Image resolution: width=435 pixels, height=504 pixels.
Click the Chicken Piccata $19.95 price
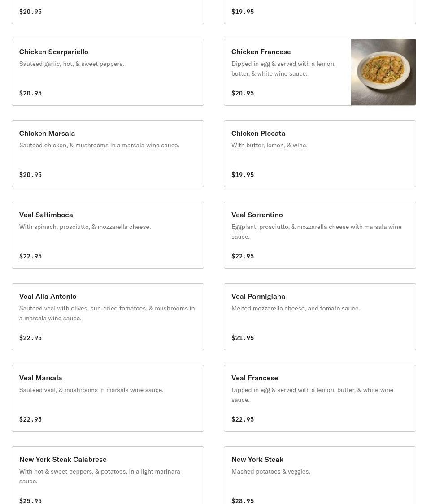tap(243, 175)
